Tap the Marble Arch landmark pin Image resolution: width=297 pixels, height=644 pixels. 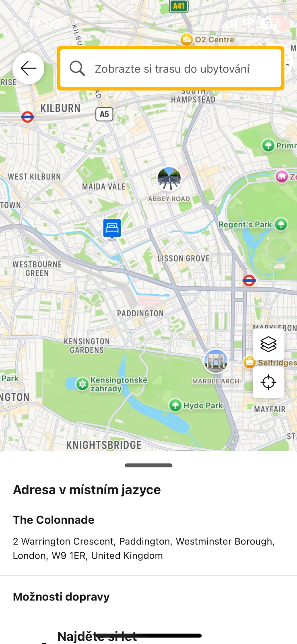tap(216, 361)
